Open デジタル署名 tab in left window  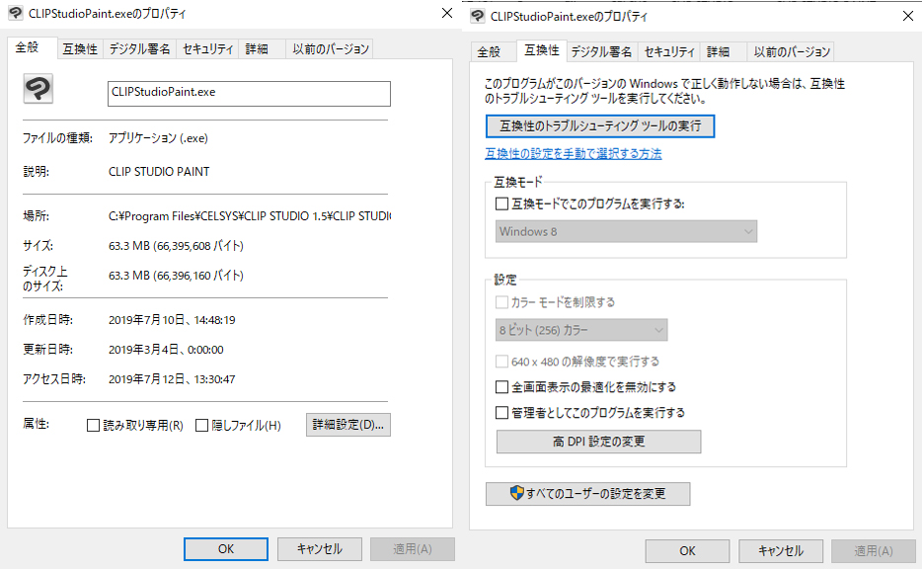click(139, 49)
